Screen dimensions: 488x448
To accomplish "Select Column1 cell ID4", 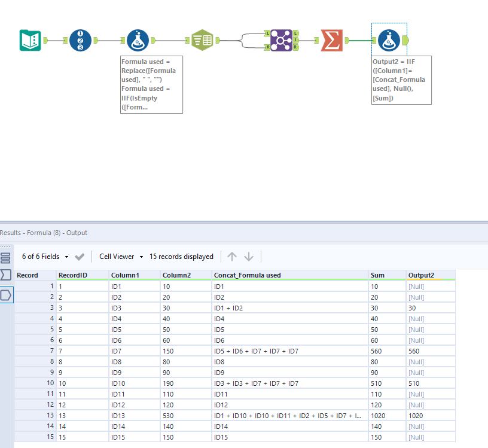I will [135, 319].
